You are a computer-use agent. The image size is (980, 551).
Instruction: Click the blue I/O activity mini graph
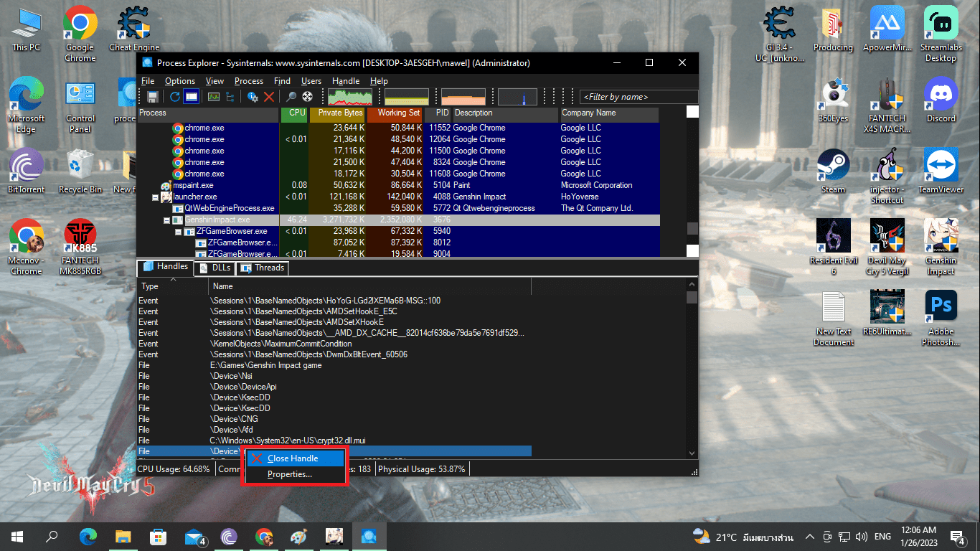point(517,97)
